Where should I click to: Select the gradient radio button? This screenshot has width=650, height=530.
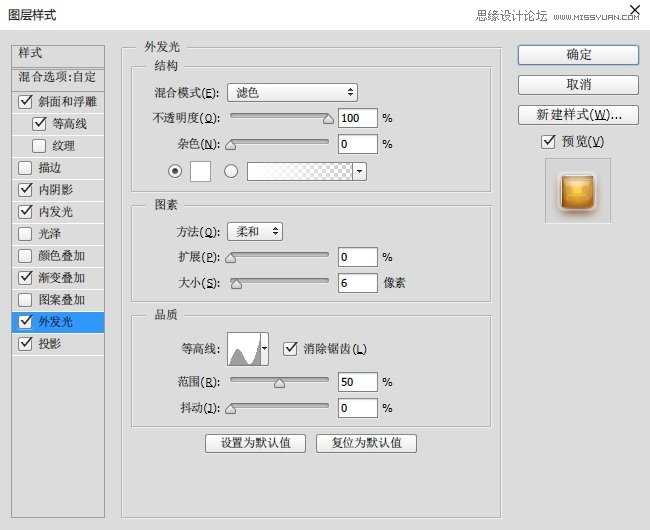click(x=231, y=171)
